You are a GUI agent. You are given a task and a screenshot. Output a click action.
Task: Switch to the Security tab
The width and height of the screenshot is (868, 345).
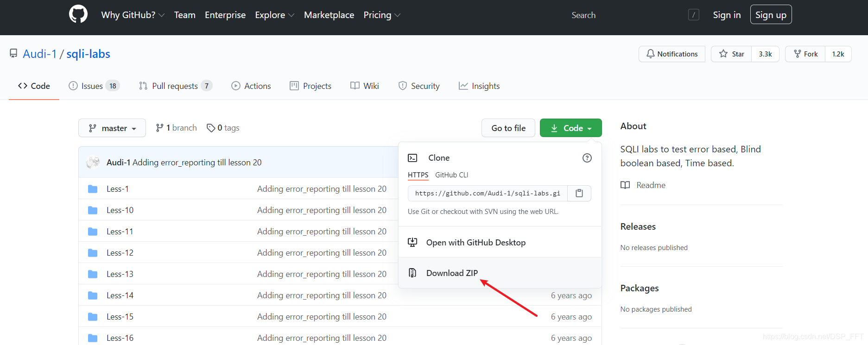pyautogui.click(x=419, y=86)
